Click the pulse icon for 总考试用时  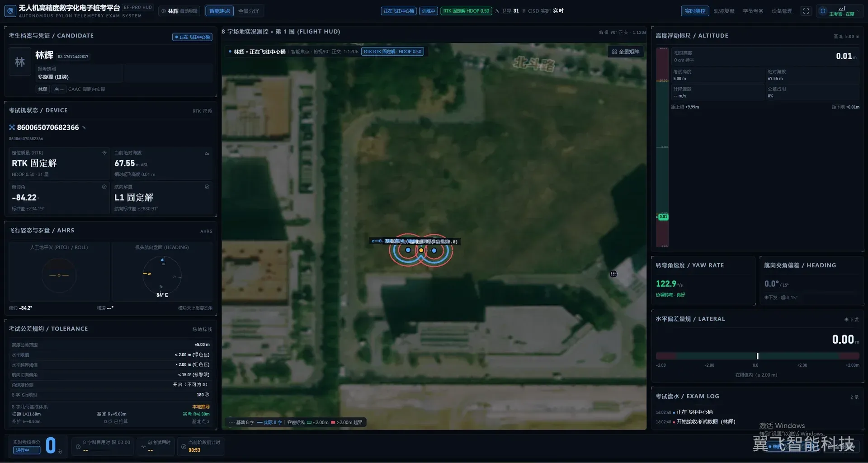143,446
